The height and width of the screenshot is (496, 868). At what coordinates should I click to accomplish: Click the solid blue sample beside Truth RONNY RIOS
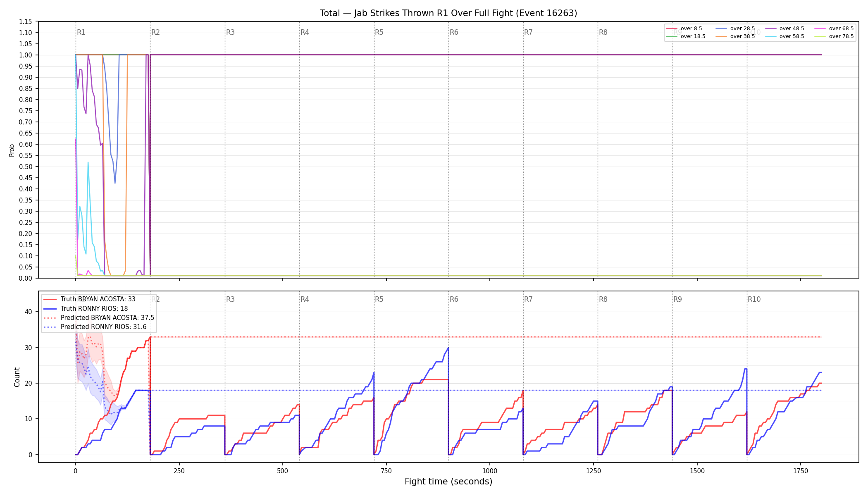click(x=50, y=309)
